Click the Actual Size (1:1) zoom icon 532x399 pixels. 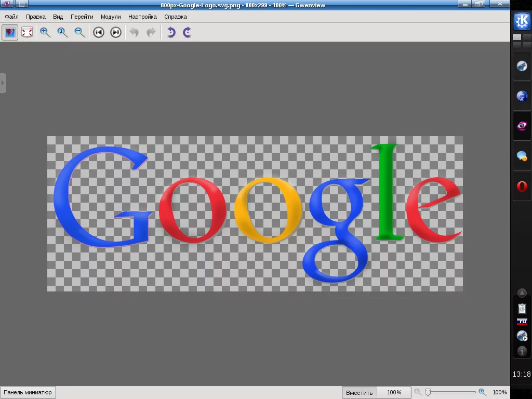pos(62,32)
